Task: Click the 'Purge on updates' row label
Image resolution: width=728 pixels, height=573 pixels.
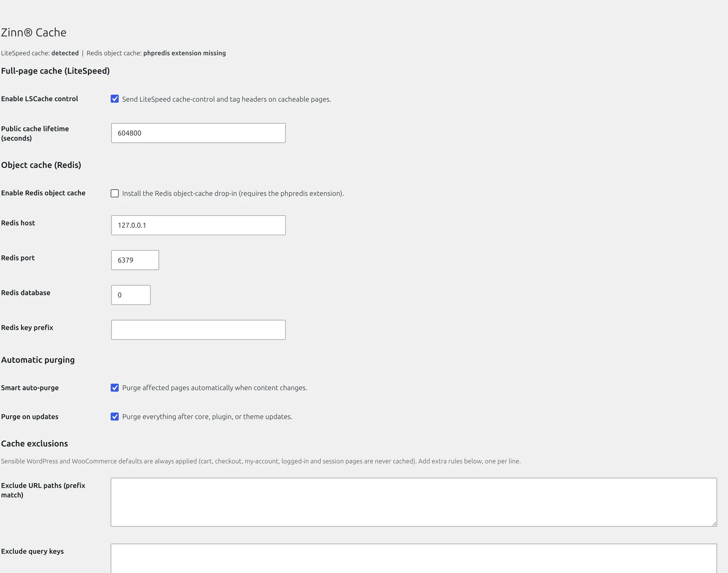Action: [30, 417]
